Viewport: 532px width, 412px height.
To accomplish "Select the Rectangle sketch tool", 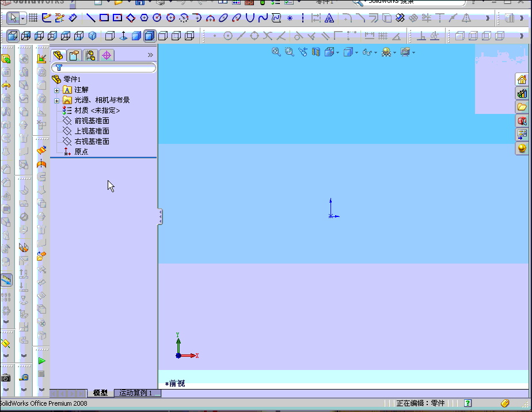I will point(104,18).
